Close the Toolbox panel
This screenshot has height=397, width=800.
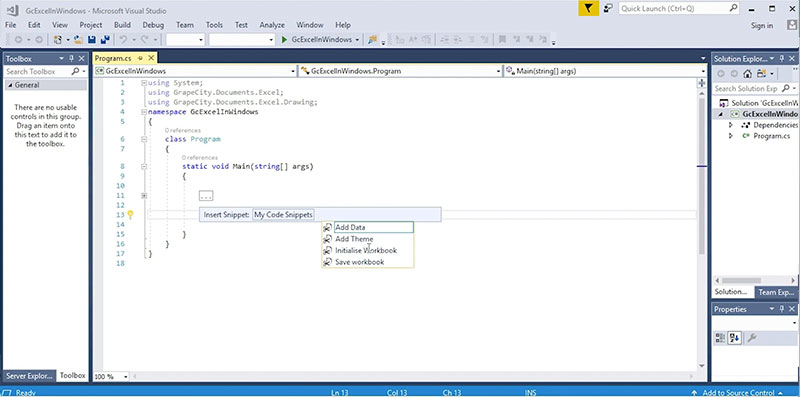82,59
